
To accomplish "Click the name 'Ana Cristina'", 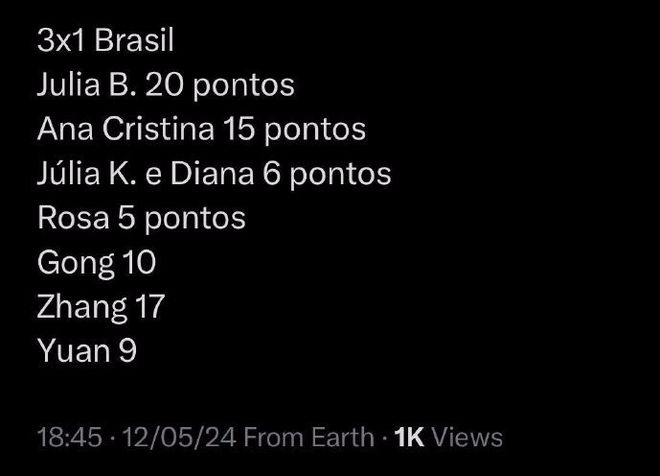I will (x=125, y=128).
